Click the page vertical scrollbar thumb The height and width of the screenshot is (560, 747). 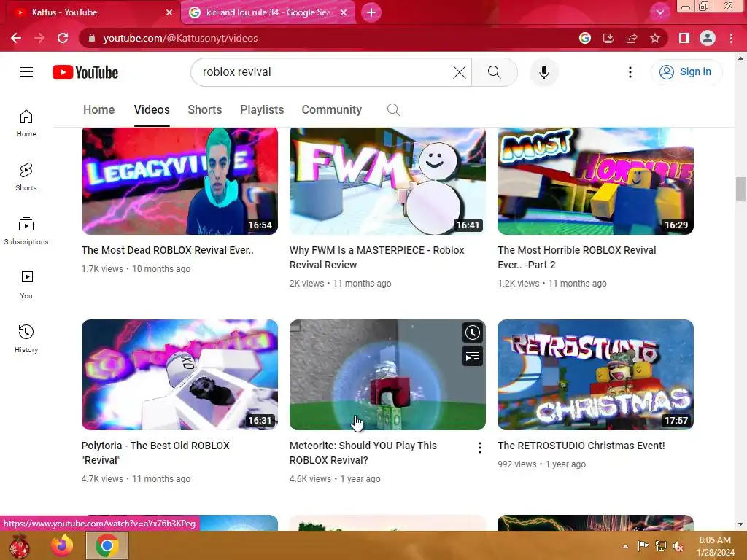click(x=740, y=189)
